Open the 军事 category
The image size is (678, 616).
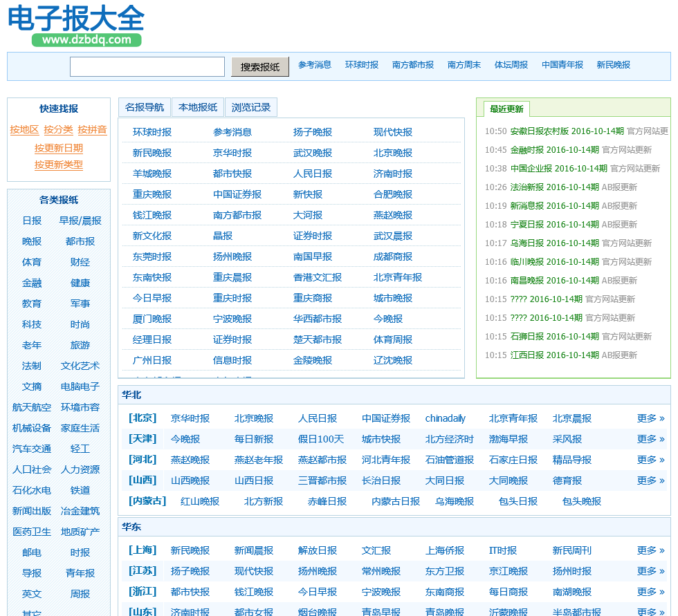click(80, 304)
